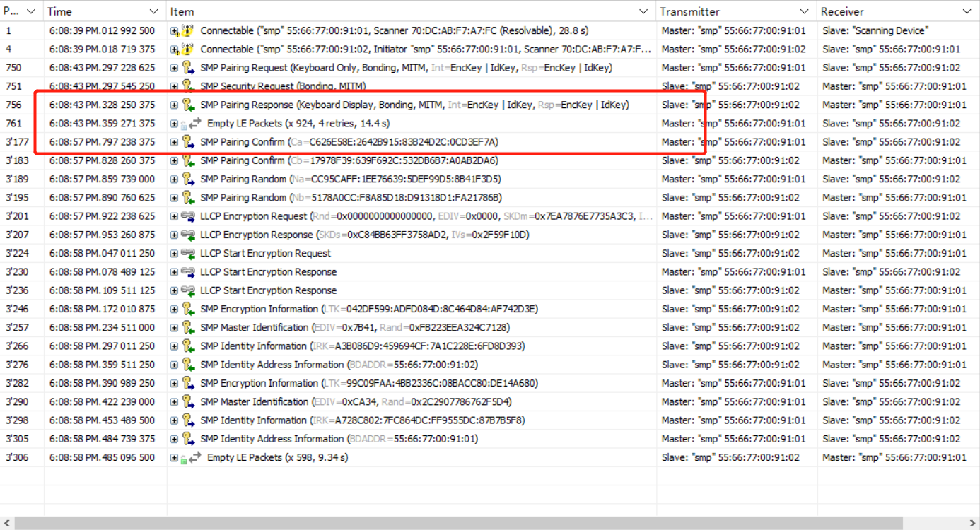Open the Time column filter dropdown
Image resolution: width=980 pixels, height=530 pixels.
click(x=154, y=11)
